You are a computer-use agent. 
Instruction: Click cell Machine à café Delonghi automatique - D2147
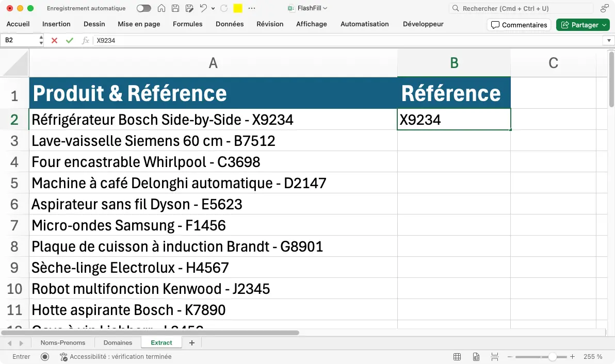213,183
